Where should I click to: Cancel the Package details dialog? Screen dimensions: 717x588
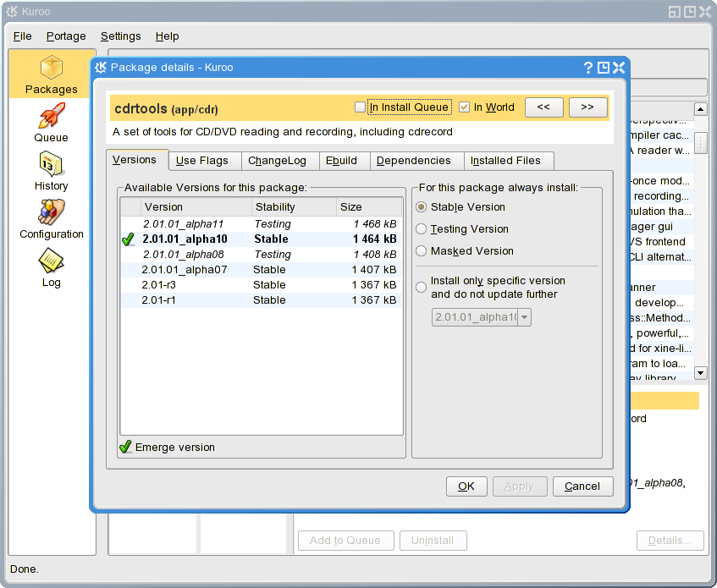click(582, 486)
